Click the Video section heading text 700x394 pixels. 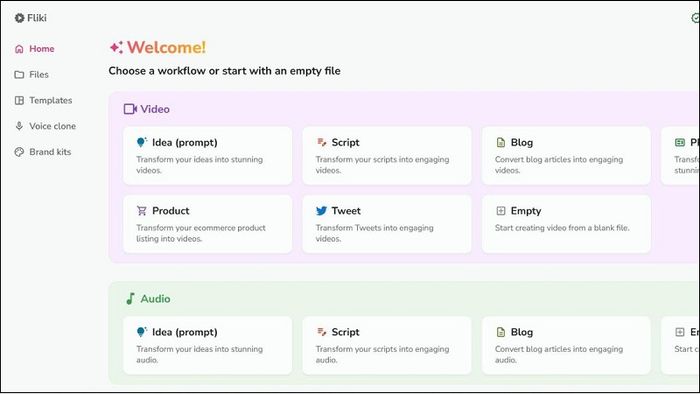tap(155, 109)
